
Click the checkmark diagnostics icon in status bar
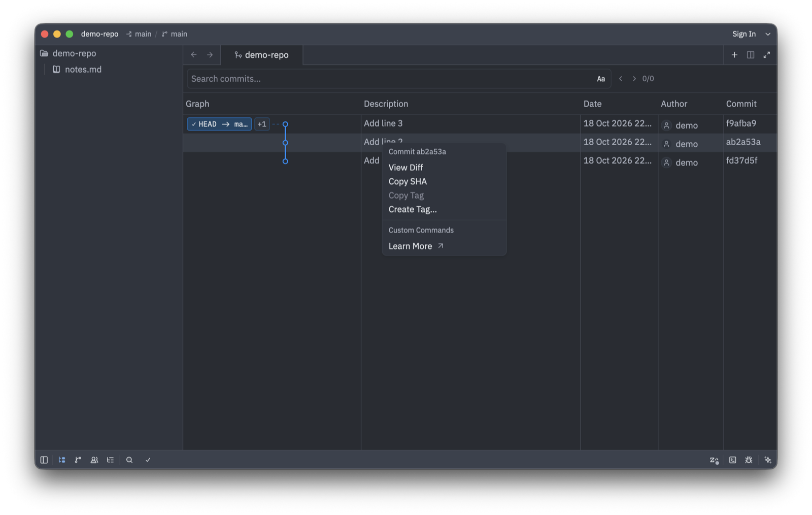tap(148, 460)
